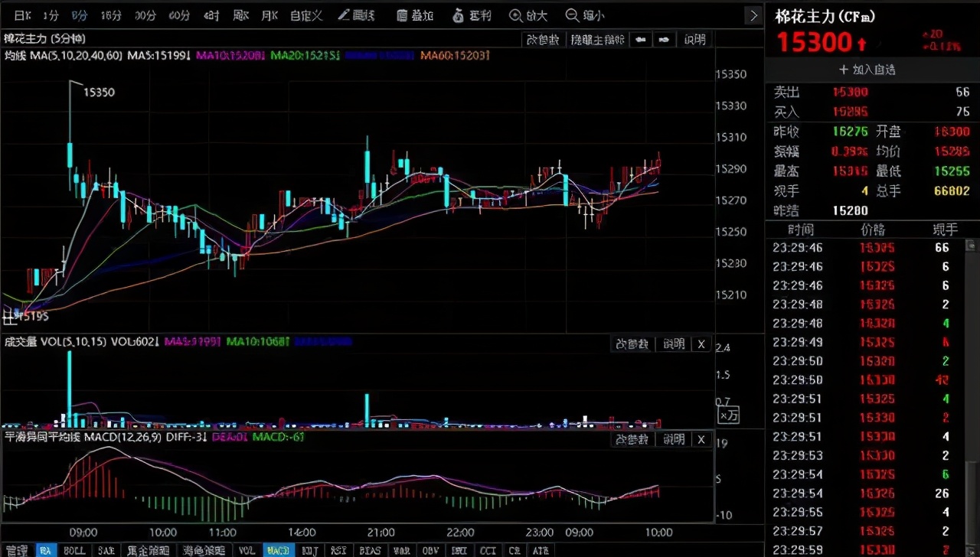Screen dimensions: 980x557
Task: Zoom in using the 放大 magnifier icon
Action: [x=528, y=15]
